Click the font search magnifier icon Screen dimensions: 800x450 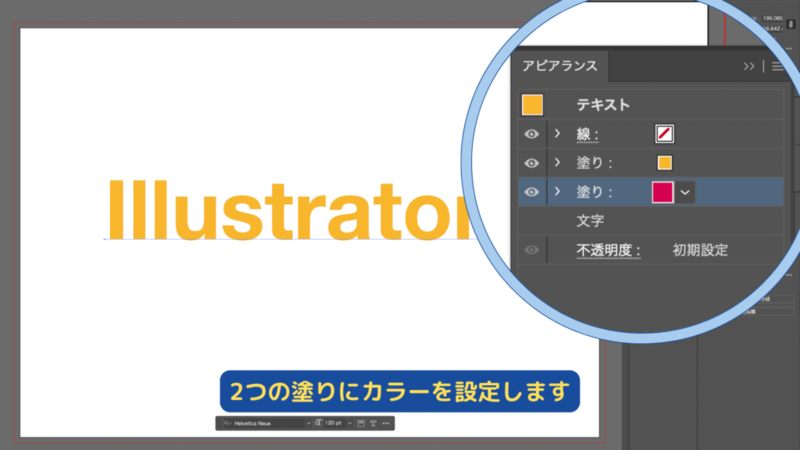pos(228,423)
